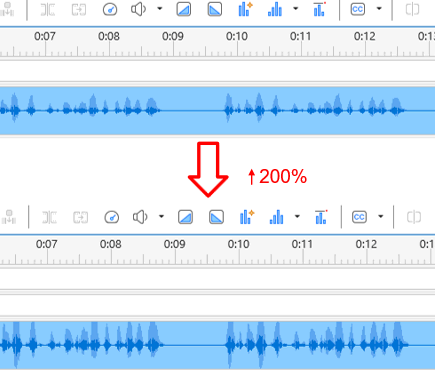435x370 pixels.
Task: Click the 0:11 mark on the lower timeline ruler
Action: [303, 244]
